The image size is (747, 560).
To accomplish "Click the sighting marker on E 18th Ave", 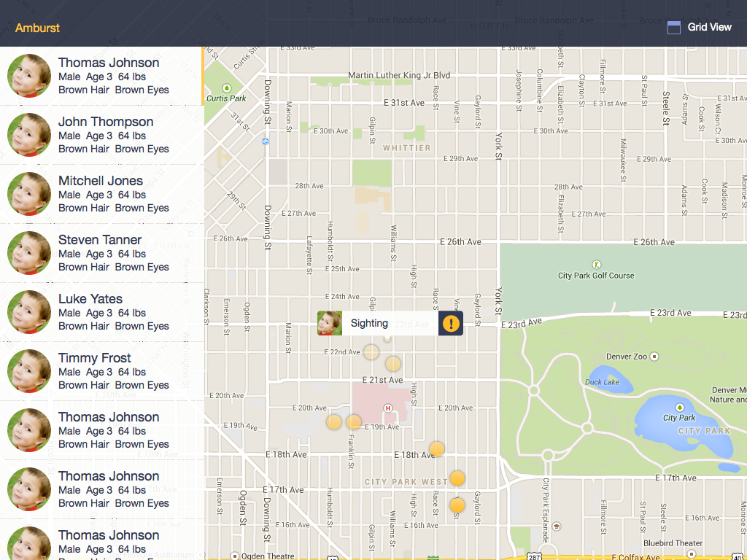I will tap(437, 448).
